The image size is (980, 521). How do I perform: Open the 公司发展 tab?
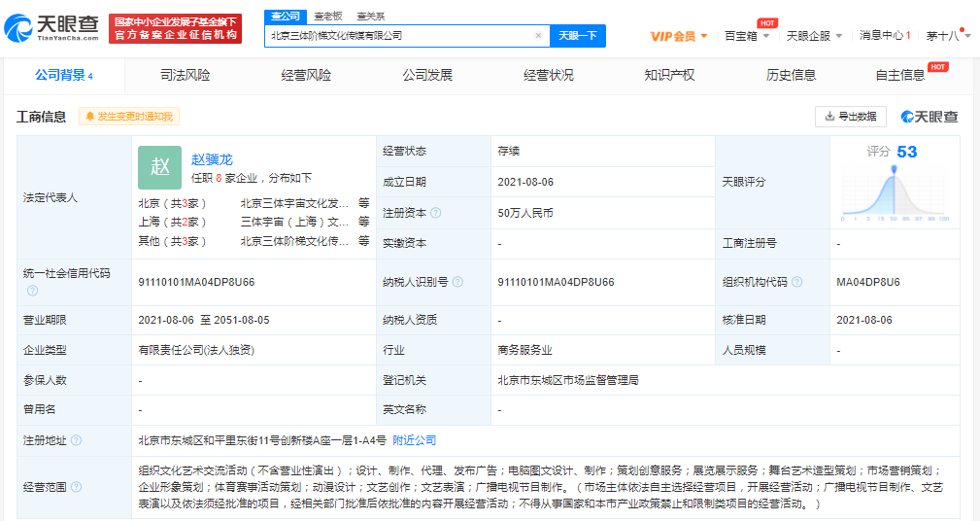tap(427, 76)
